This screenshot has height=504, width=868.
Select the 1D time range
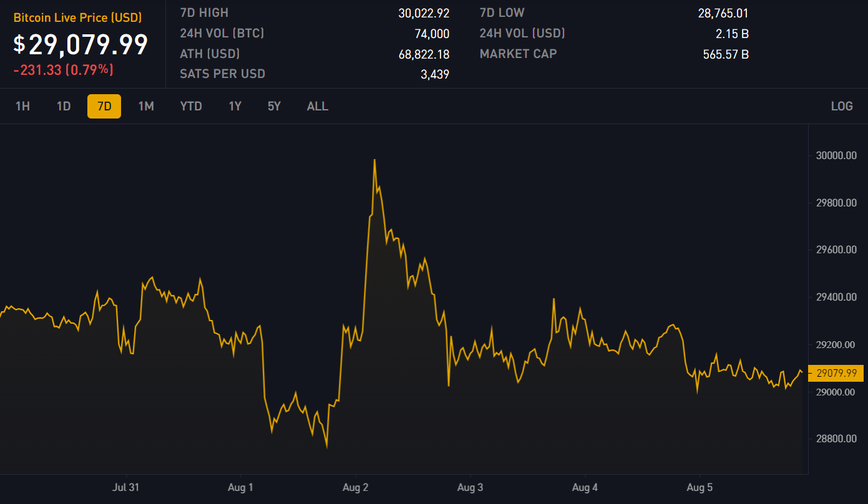(64, 106)
